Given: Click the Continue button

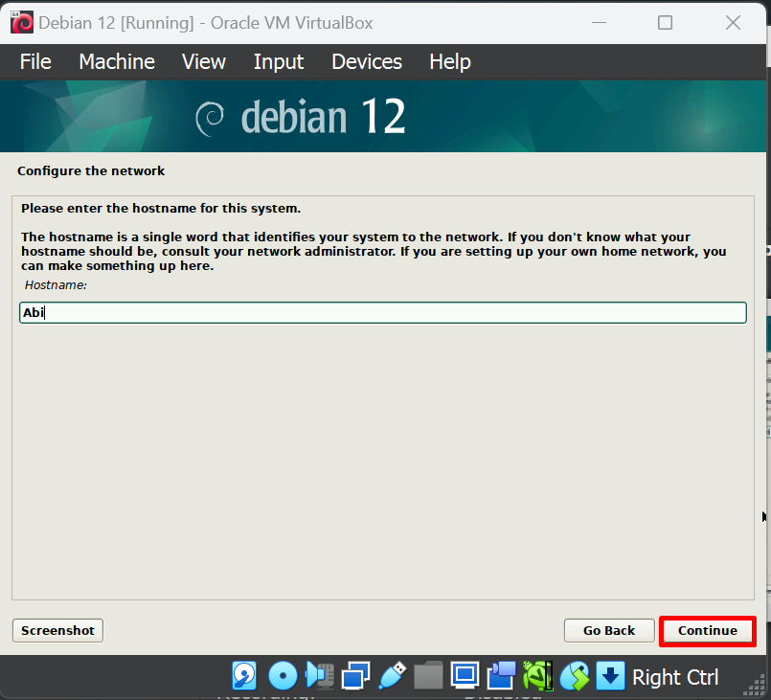Looking at the screenshot, I should [708, 631].
